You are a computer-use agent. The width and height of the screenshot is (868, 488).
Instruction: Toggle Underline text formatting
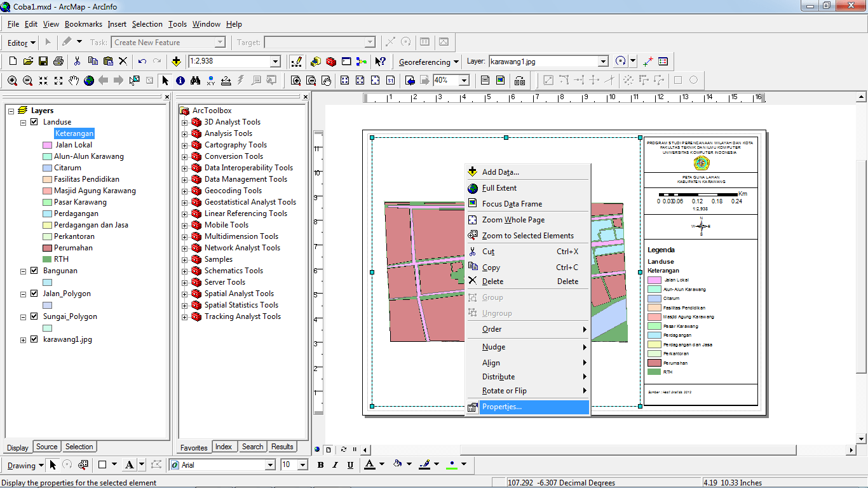351,465
